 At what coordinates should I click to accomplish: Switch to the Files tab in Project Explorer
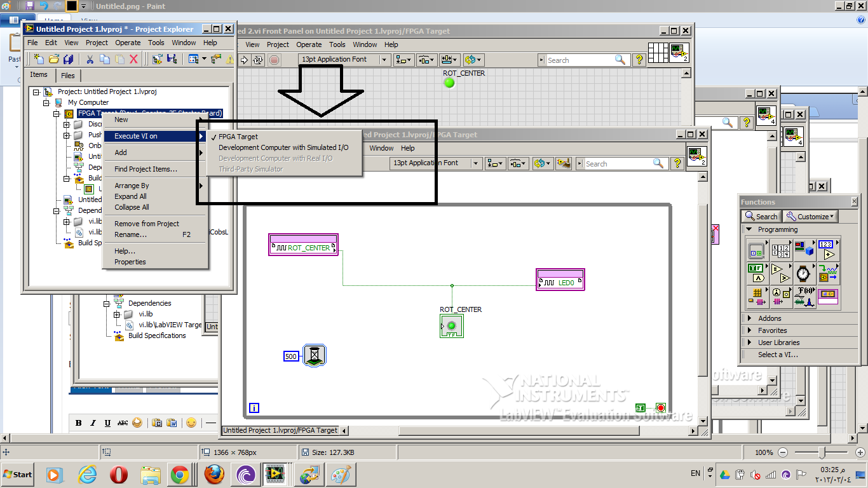[x=68, y=76]
